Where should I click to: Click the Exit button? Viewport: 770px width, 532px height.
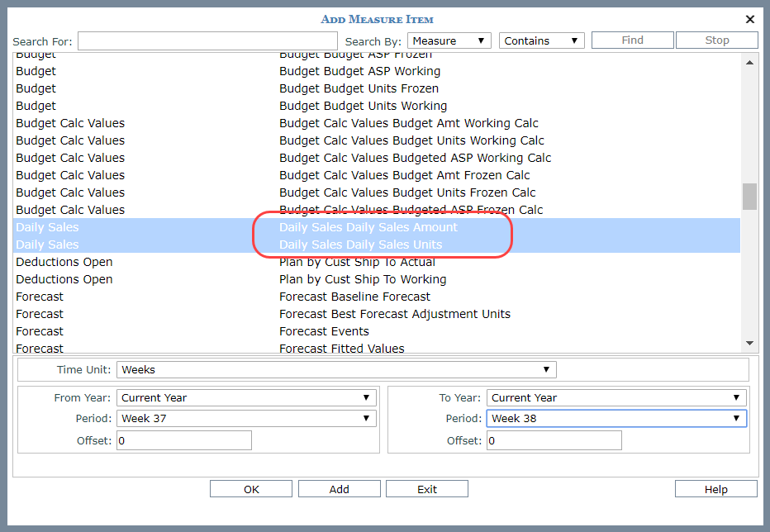pos(426,489)
